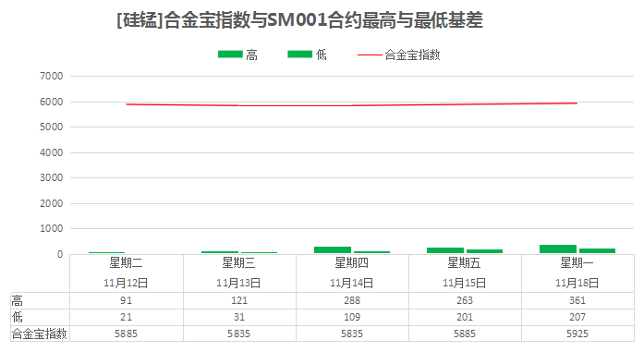Click the 低 bar for 11月15日
The height and width of the screenshot is (352, 644).
point(485,251)
